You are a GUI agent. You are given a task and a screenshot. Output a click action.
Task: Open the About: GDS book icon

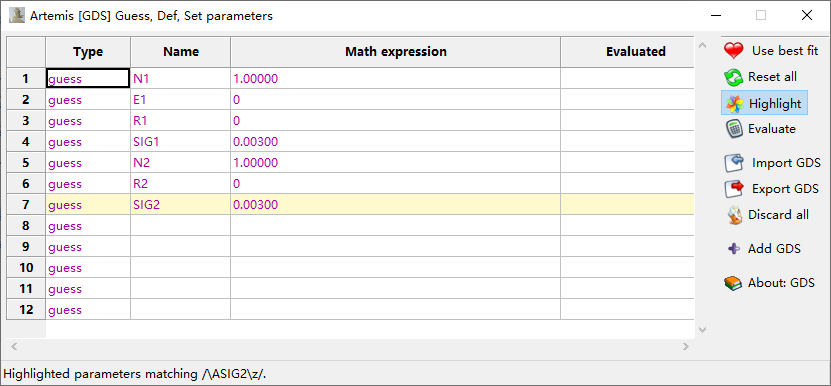(x=733, y=283)
